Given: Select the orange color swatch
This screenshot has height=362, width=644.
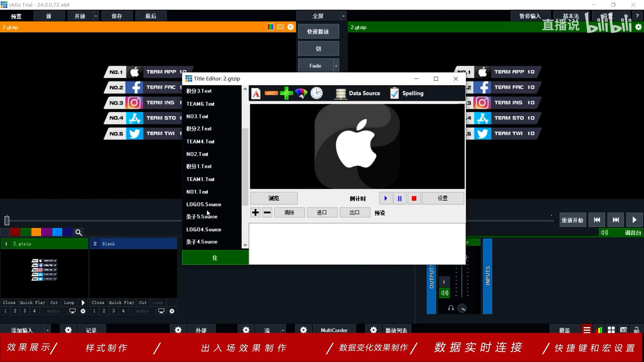Looking at the screenshot, I should click(36, 232).
